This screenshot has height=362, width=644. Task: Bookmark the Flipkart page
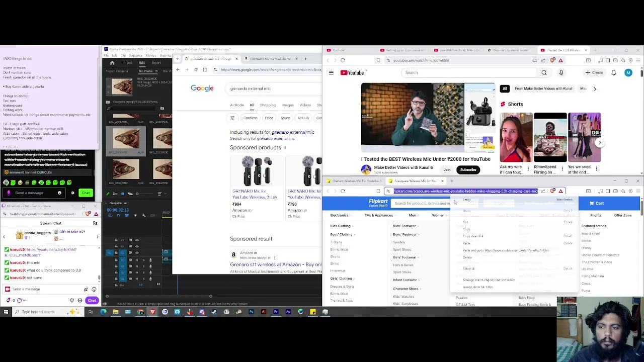[x=378, y=191]
